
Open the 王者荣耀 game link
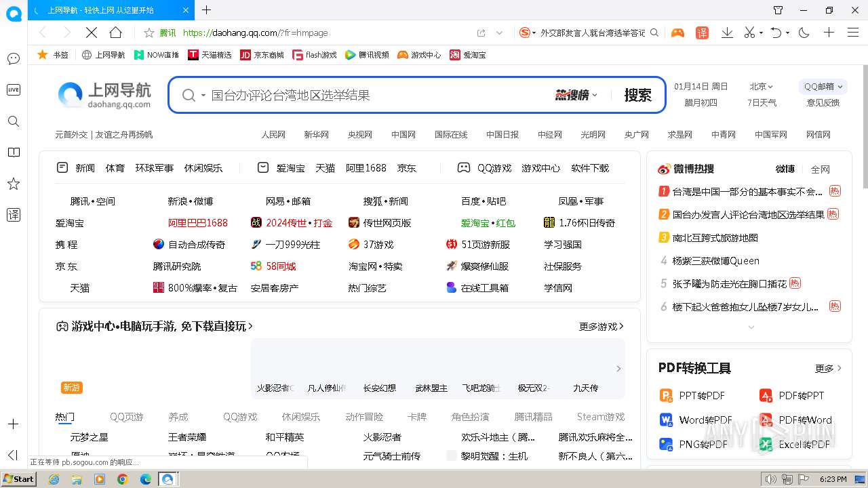[x=187, y=437]
